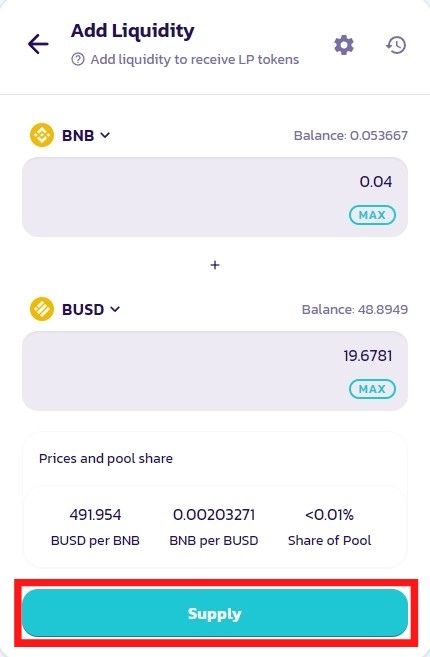Focus the BUSD amount input field
Viewport: 430px width, 657px height.
(x=215, y=371)
